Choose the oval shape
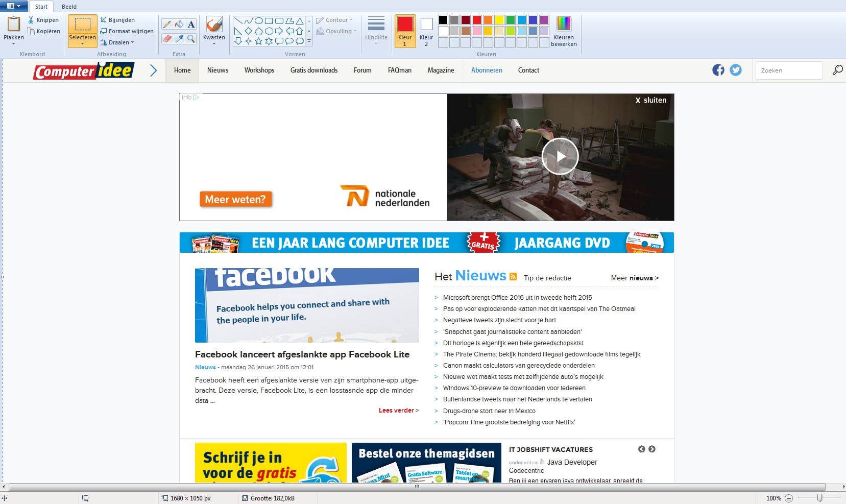This screenshot has width=846, height=504. click(259, 21)
